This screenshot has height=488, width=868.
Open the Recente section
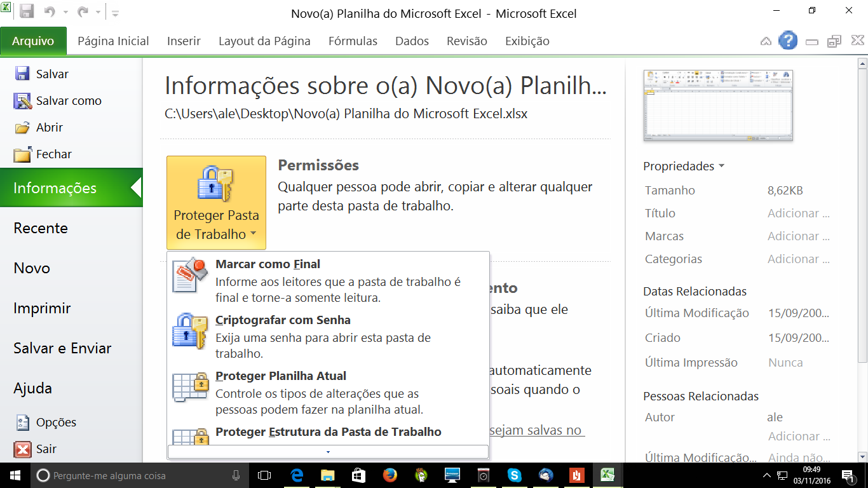tap(41, 228)
